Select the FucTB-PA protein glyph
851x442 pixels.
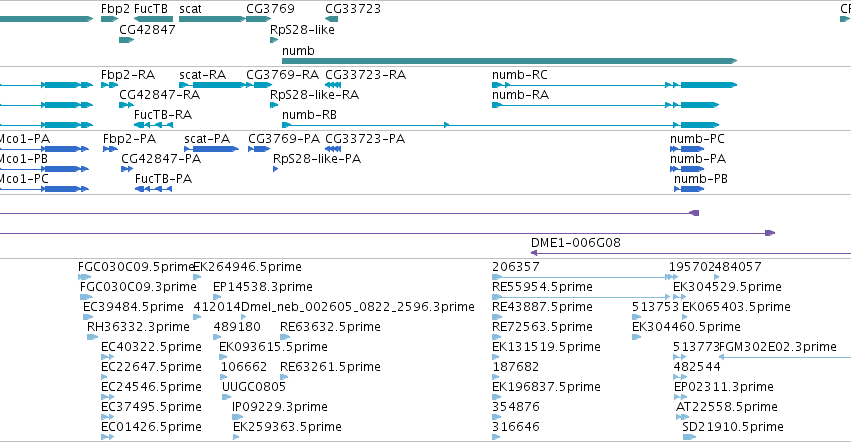point(154,189)
